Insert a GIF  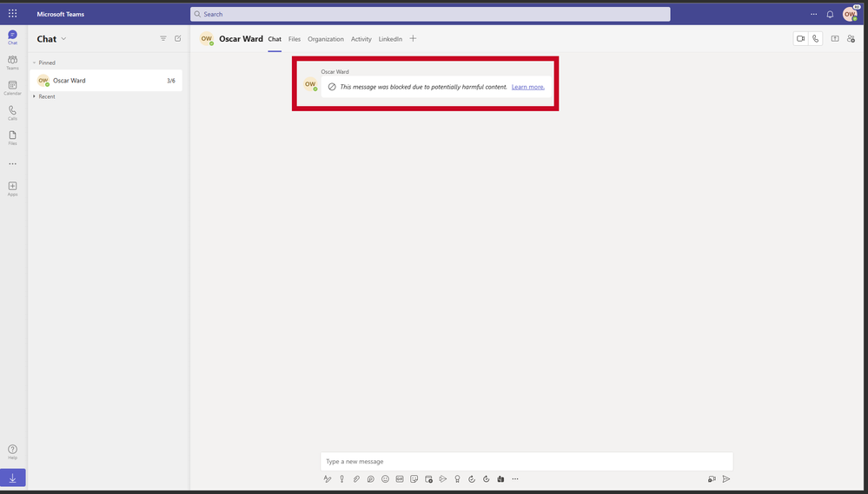pyautogui.click(x=400, y=479)
